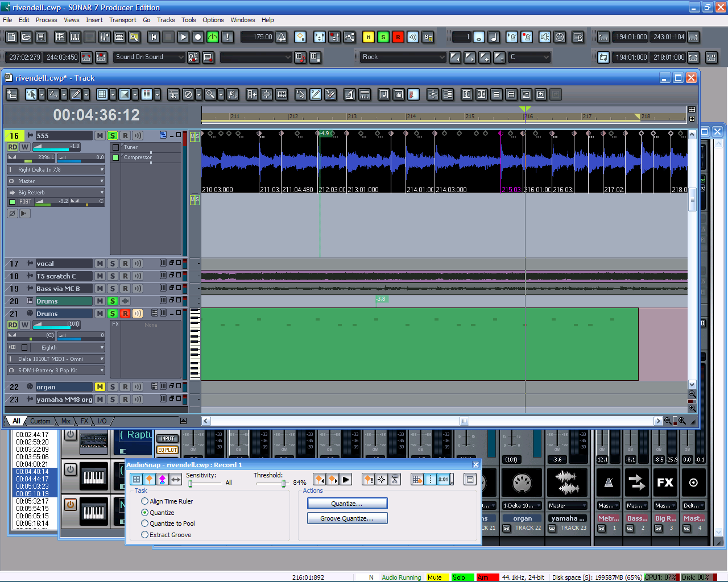This screenshot has width=728, height=582.
Task: Enable the Compressor effect on track 16
Action: (x=116, y=158)
